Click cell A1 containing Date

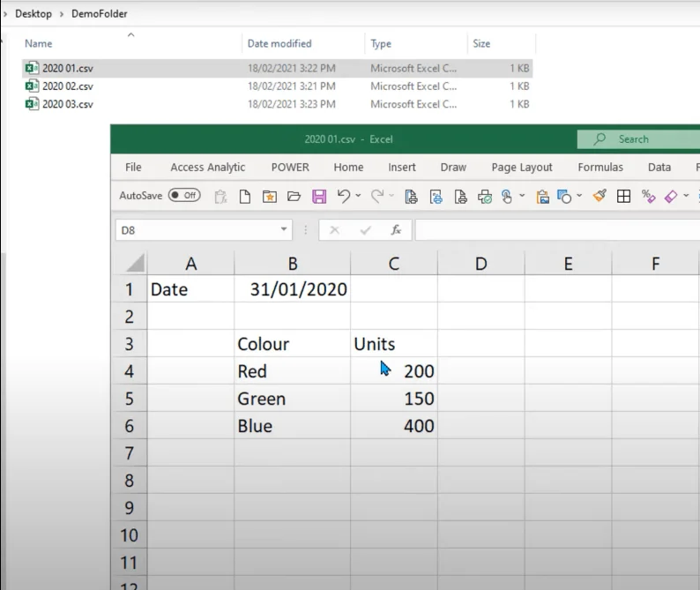pyautogui.click(x=190, y=289)
